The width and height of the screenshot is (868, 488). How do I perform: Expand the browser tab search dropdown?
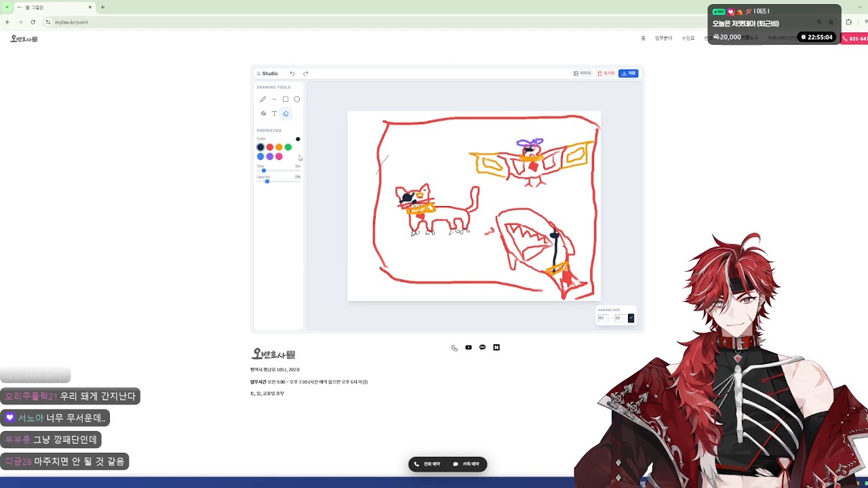coord(7,7)
